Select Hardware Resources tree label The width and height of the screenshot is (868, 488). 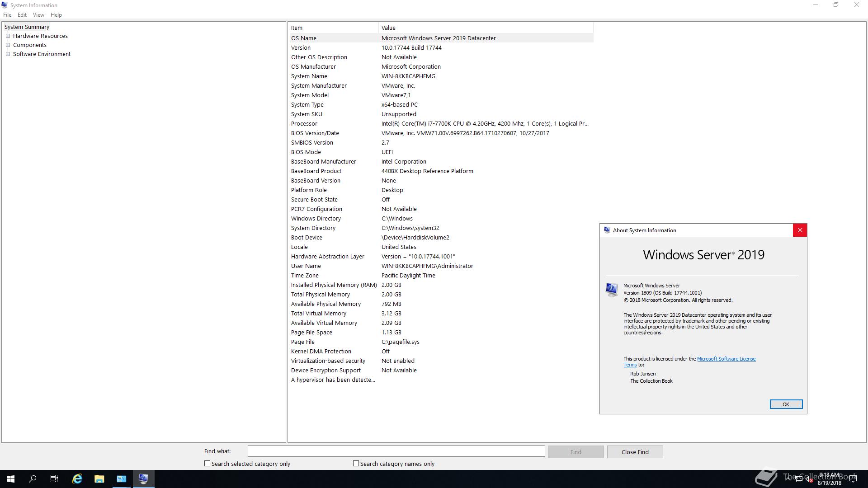tap(40, 36)
